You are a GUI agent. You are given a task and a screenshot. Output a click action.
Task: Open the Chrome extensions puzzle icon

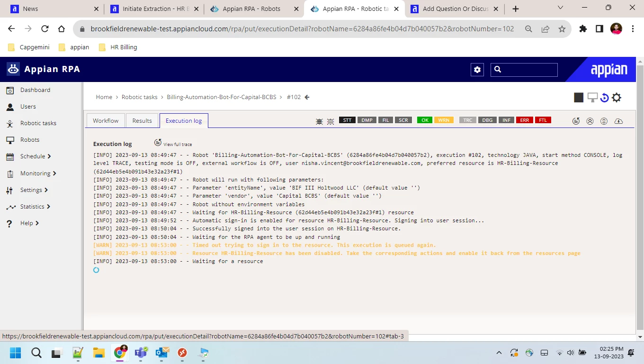(x=583, y=29)
